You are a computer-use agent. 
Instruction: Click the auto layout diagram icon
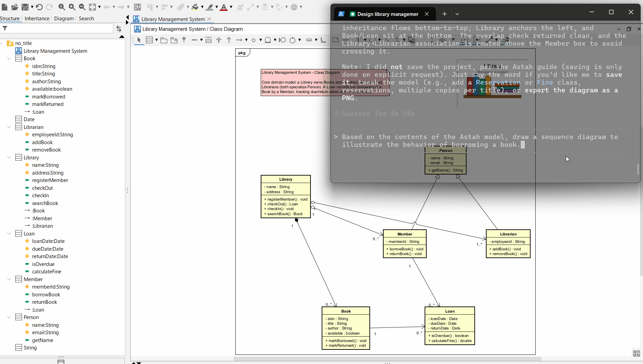pos(137,7)
